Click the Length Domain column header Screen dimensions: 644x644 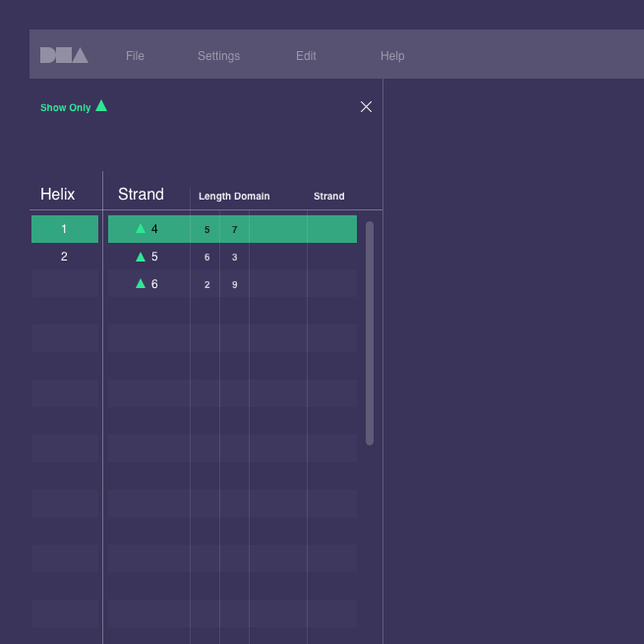[x=234, y=197]
